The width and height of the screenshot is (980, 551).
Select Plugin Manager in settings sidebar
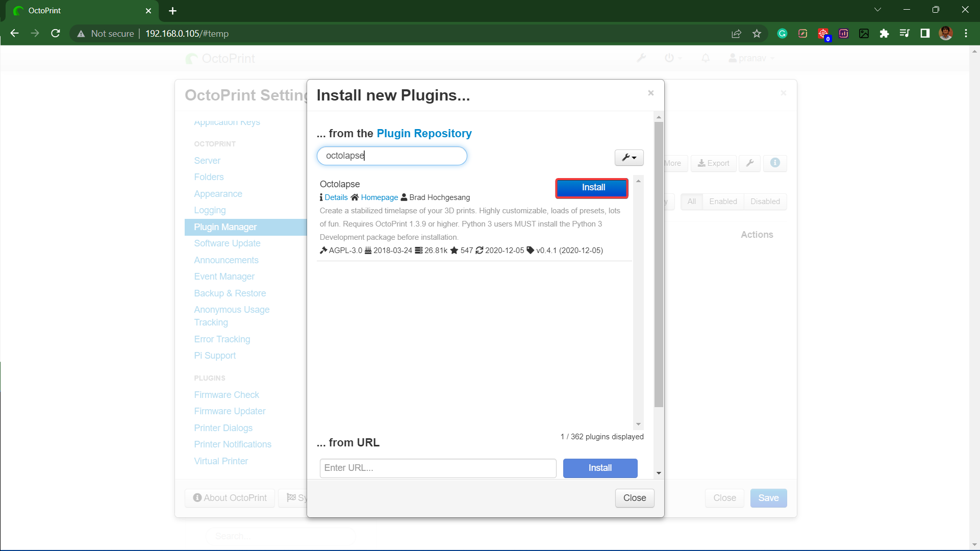point(245,227)
